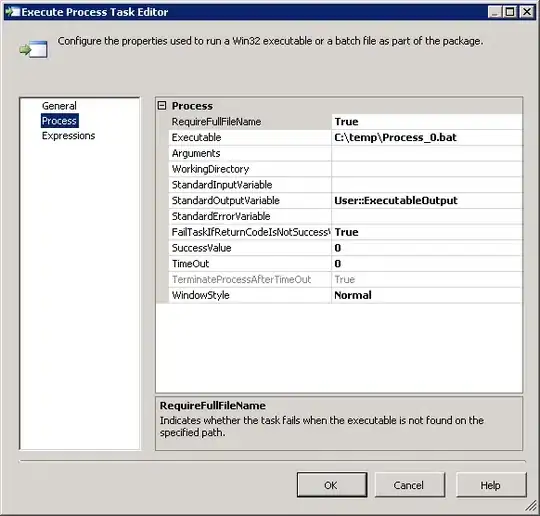Close the Execute Process Task Editor

[527, 12]
